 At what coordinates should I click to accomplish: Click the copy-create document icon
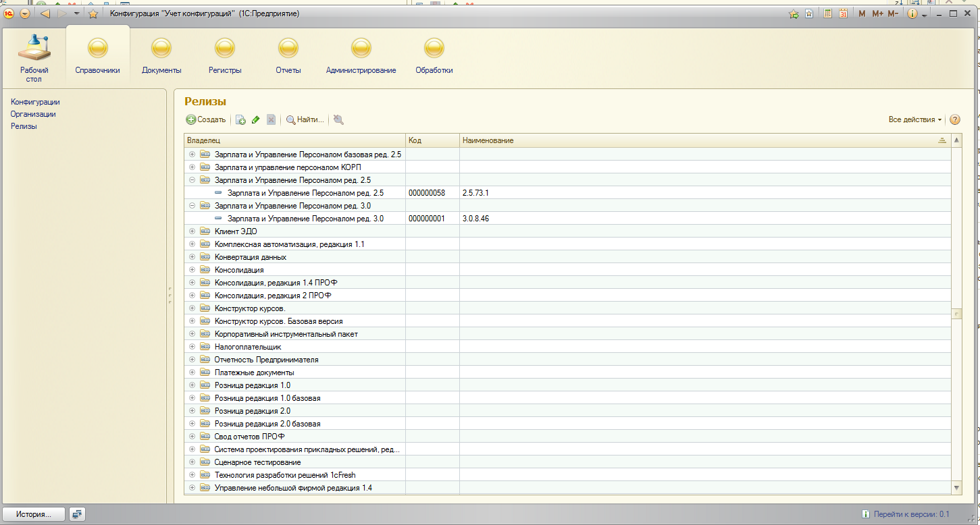pos(240,119)
